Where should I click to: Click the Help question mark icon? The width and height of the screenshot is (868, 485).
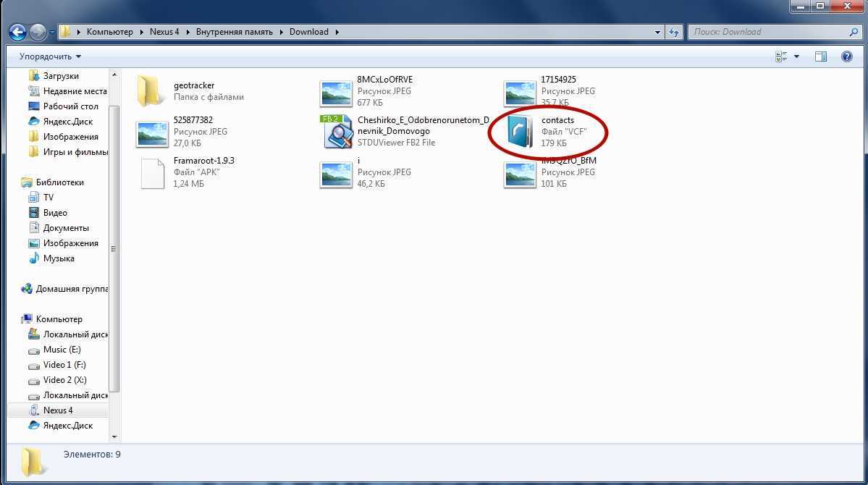pos(846,56)
